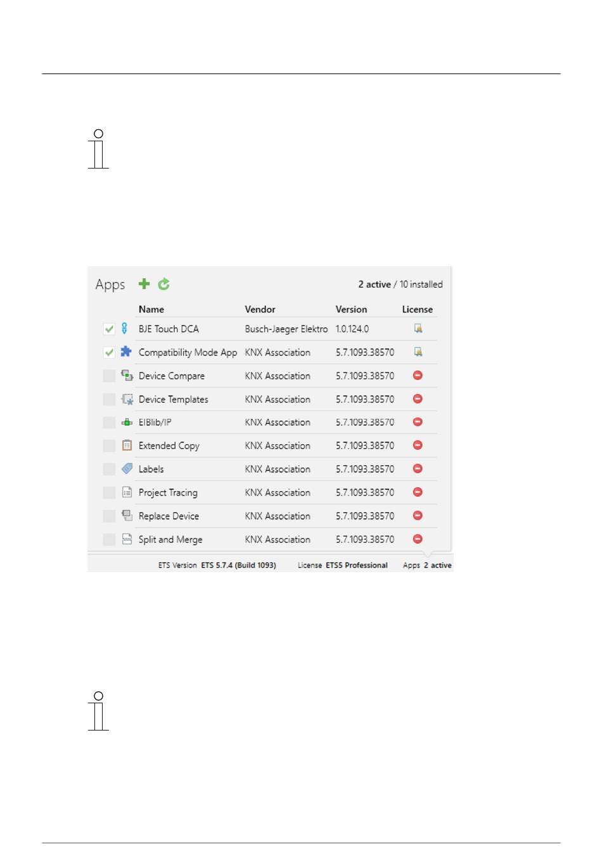Screen dimensions: 602x868
Task: Select the 'BJE Touch DCA' app name
Action: 169,329
